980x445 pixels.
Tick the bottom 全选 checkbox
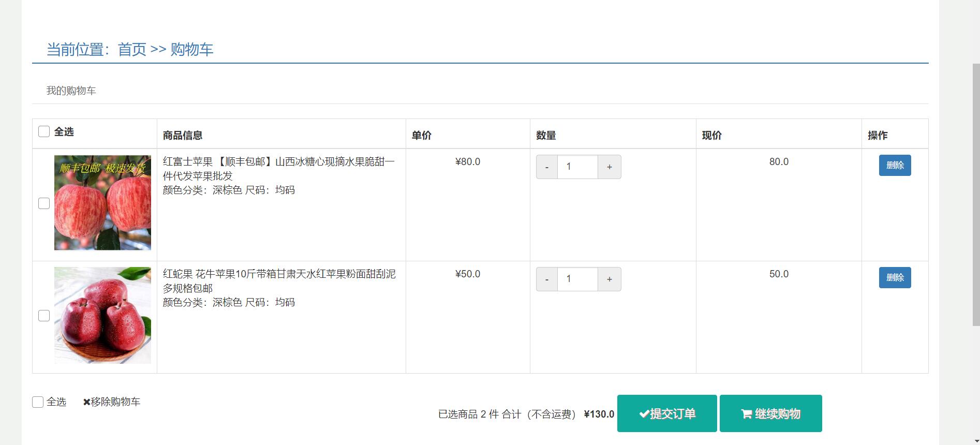[38, 402]
